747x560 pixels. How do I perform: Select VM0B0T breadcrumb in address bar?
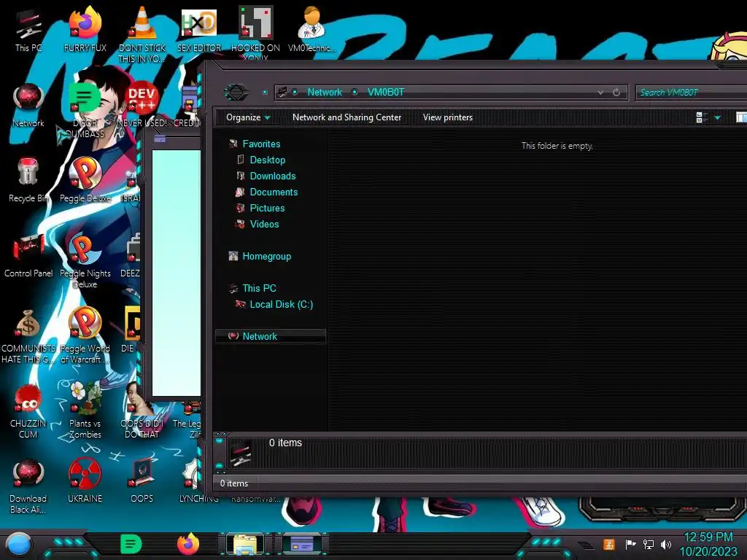385,92
